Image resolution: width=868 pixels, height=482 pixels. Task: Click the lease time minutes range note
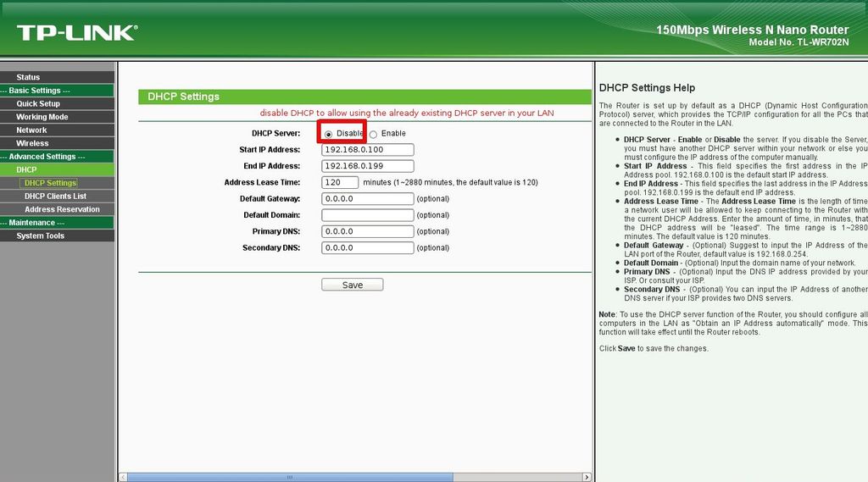(451, 182)
